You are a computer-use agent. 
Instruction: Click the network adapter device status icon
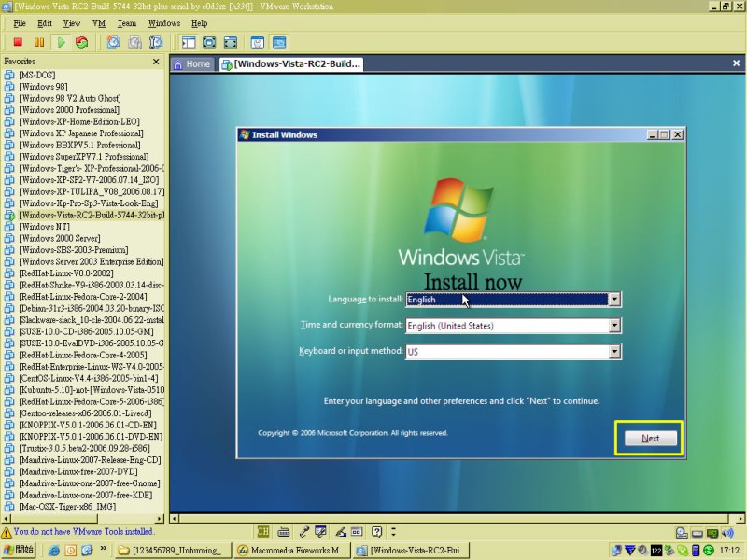click(x=712, y=533)
